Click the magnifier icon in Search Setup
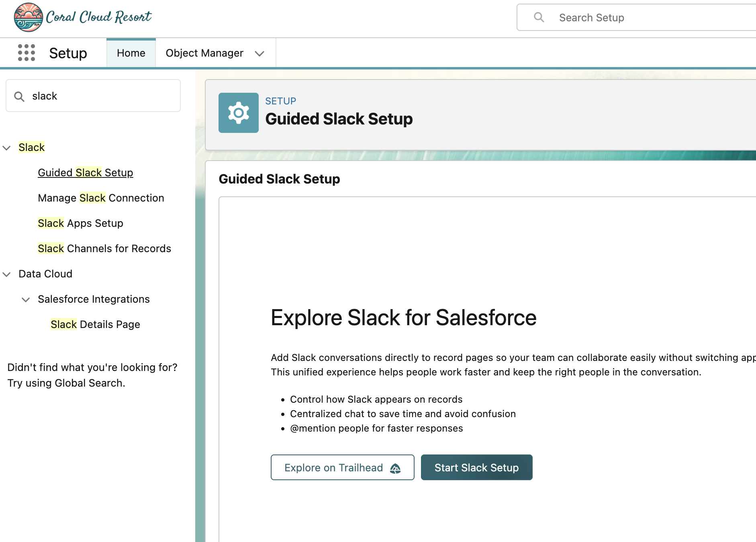Screen dimensions: 756x542 tap(539, 17)
